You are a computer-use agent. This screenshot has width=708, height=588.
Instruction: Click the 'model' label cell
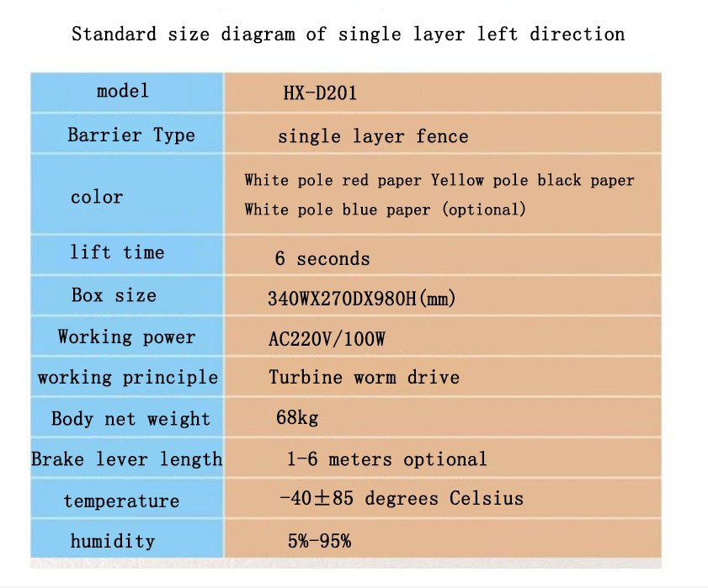coord(127,92)
